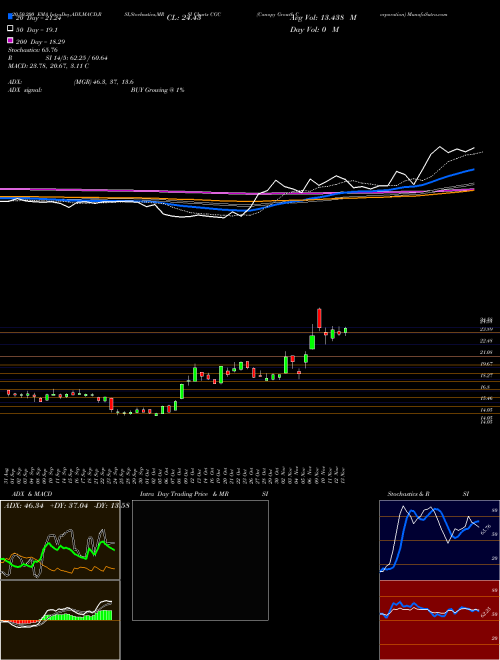The height and width of the screenshot is (660, 500).
Task: Select the '20 Day = 21.24' label
Action: [39, 18]
